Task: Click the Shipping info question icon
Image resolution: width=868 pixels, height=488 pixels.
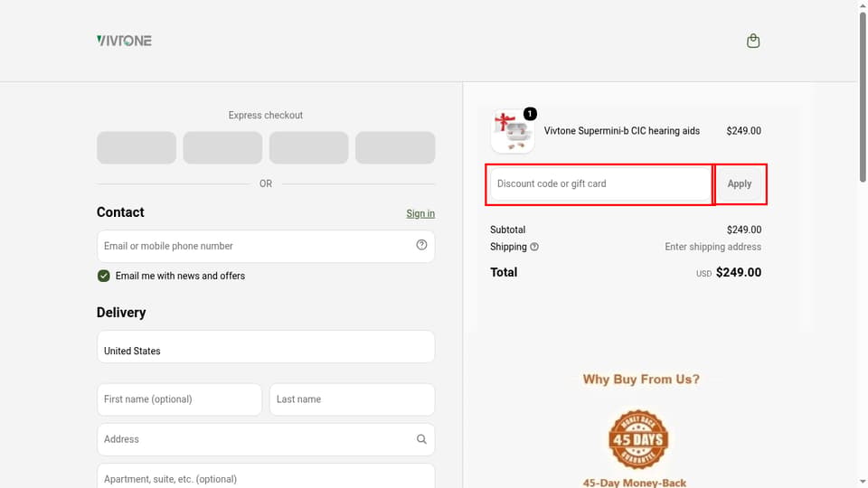Action: (x=534, y=247)
